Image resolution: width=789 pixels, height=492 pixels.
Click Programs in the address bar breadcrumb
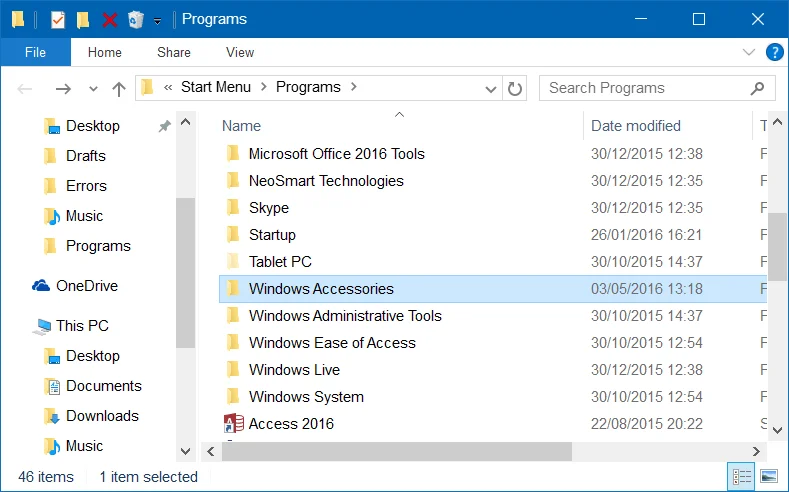[308, 87]
